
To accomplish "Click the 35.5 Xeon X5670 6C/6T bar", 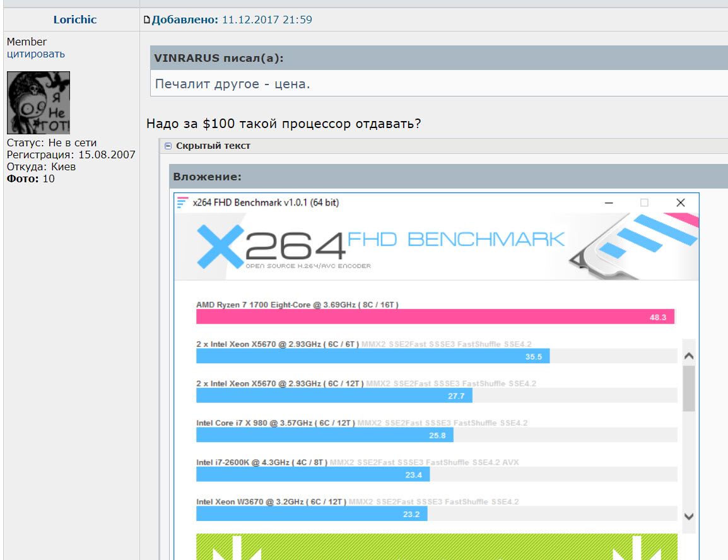I will coord(373,356).
